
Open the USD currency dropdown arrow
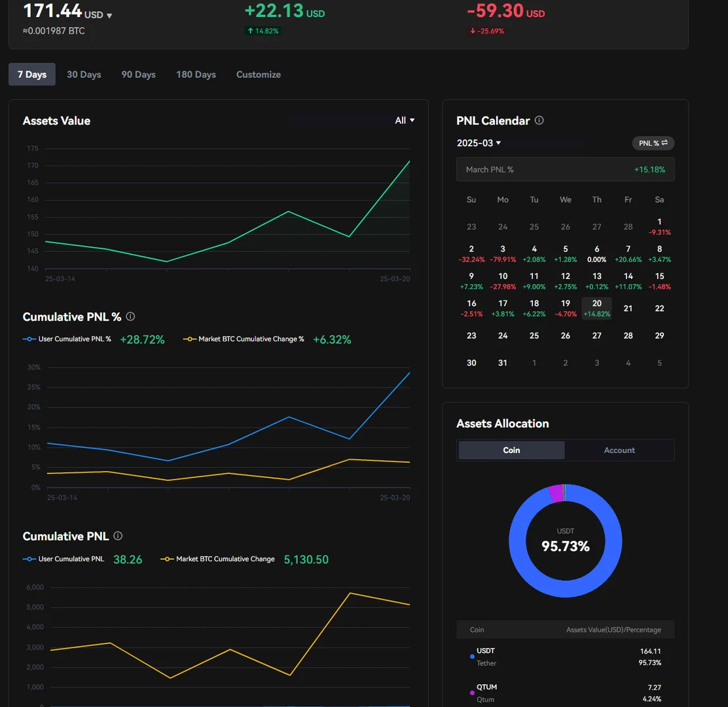pyautogui.click(x=109, y=16)
